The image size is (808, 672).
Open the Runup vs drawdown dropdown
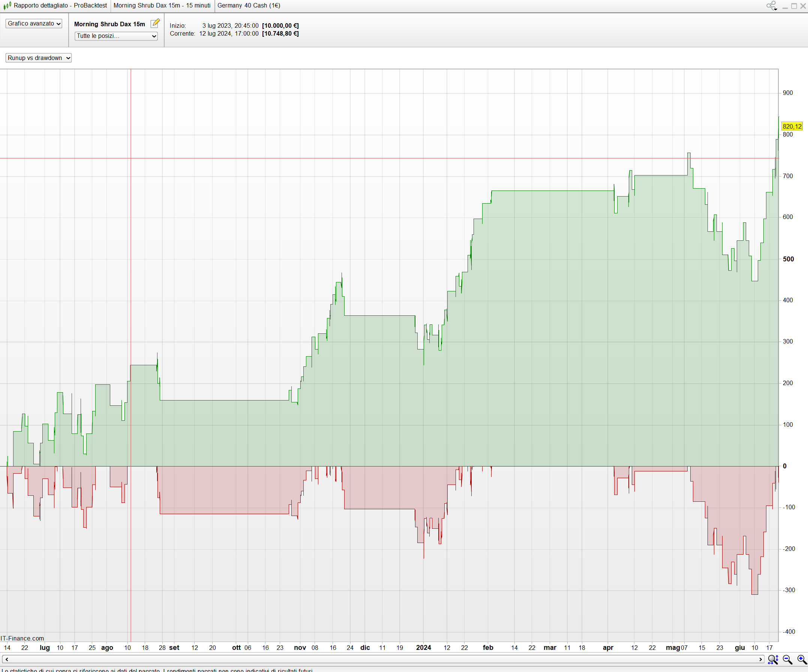[x=39, y=58]
